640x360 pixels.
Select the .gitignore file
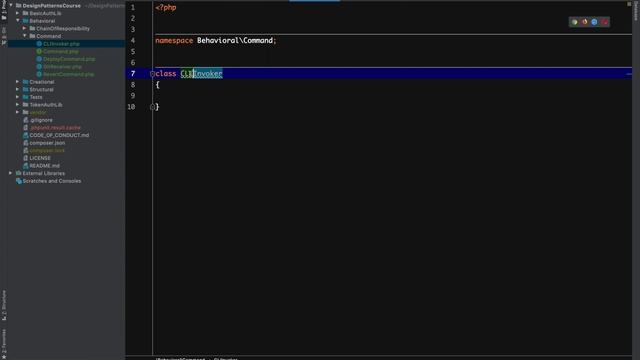click(41, 120)
